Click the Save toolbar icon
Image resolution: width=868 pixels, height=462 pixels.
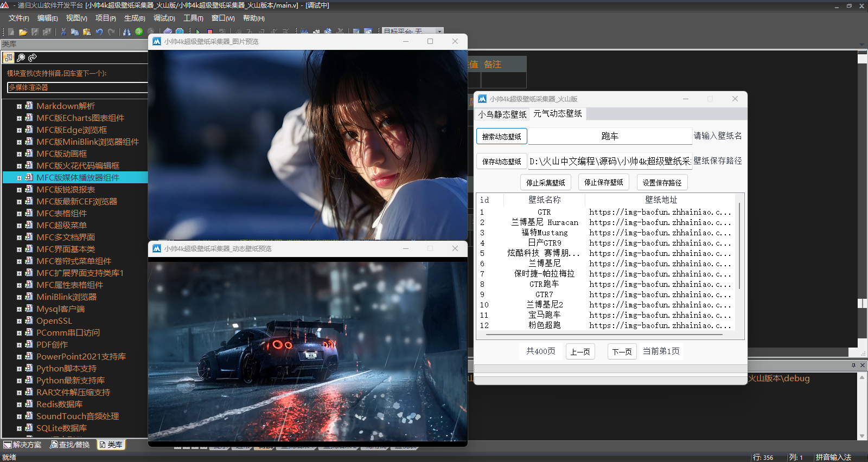[x=35, y=32]
